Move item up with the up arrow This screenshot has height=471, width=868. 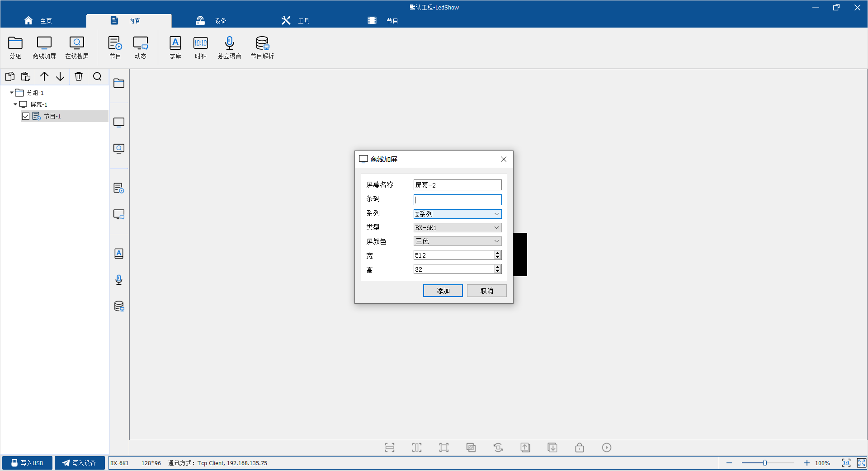44,76
